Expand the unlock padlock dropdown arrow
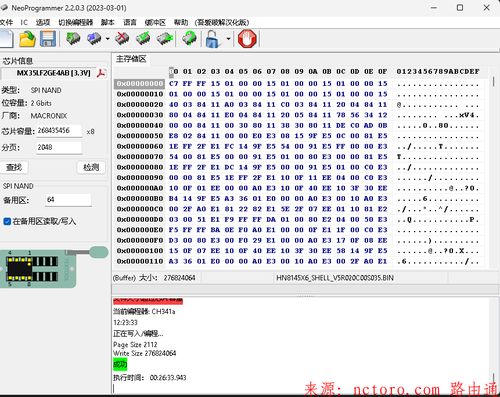This screenshot has height=397, width=500. (228, 39)
